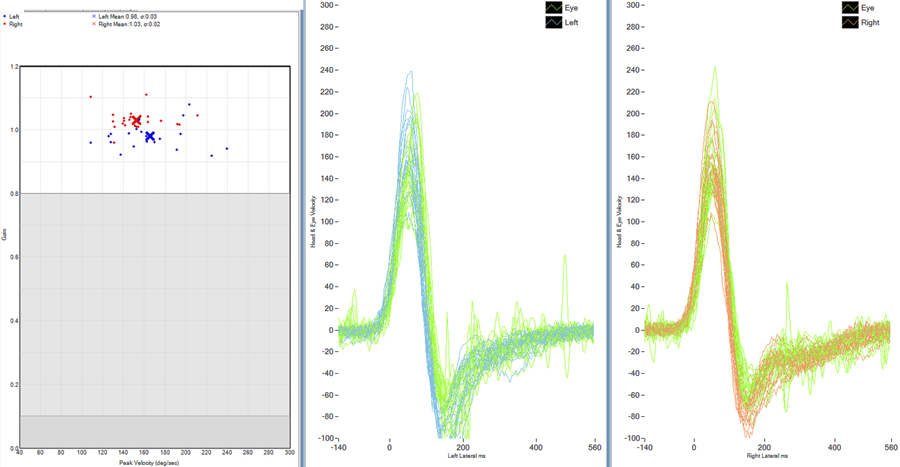Click the blue dot beside the Left legend label
The height and width of the screenshot is (467, 900).
5,17
